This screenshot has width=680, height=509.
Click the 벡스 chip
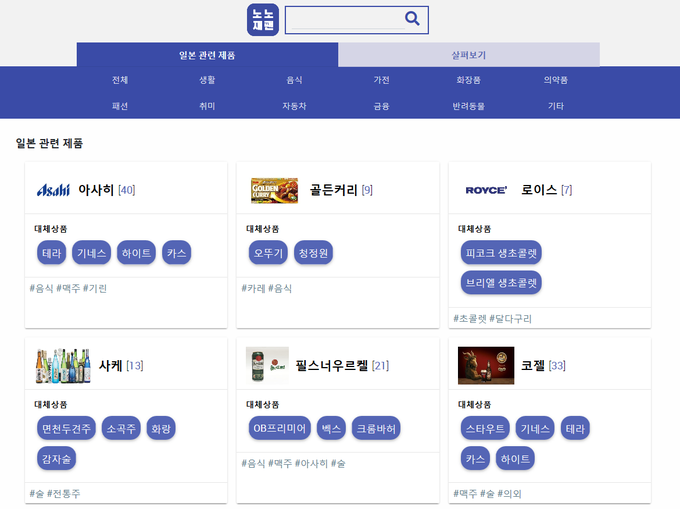[x=331, y=428]
